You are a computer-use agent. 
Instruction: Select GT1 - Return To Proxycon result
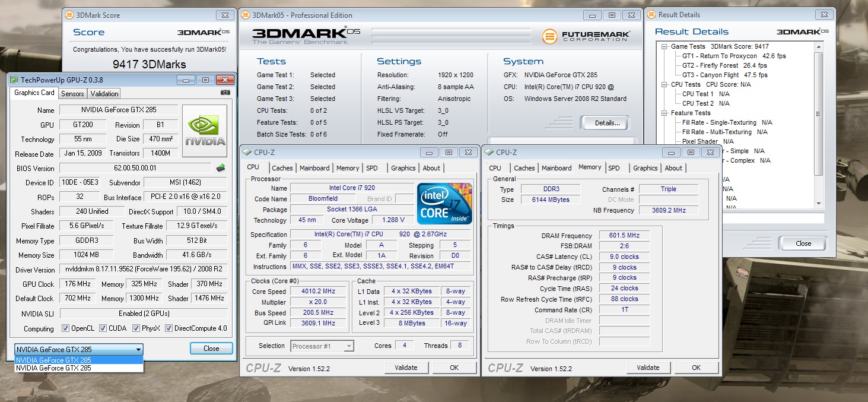tap(734, 56)
